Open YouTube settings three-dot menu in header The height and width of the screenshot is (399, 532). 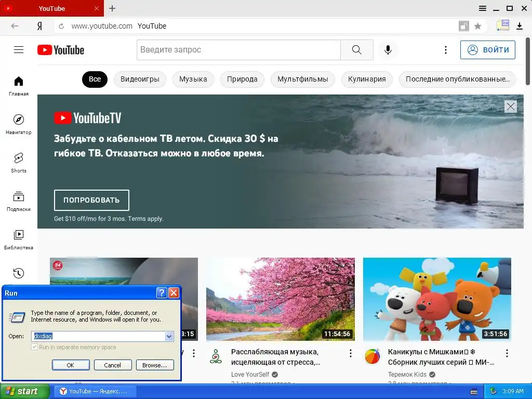(445, 50)
